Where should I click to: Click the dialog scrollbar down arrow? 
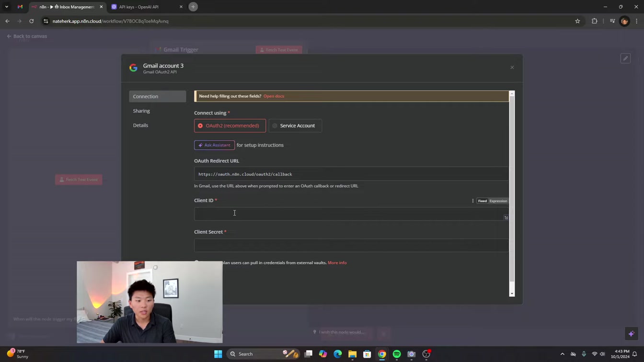coord(512,294)
